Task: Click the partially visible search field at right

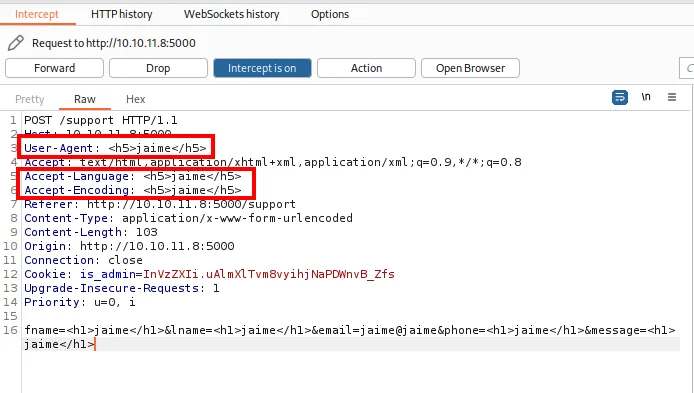Action: point(686,68)
